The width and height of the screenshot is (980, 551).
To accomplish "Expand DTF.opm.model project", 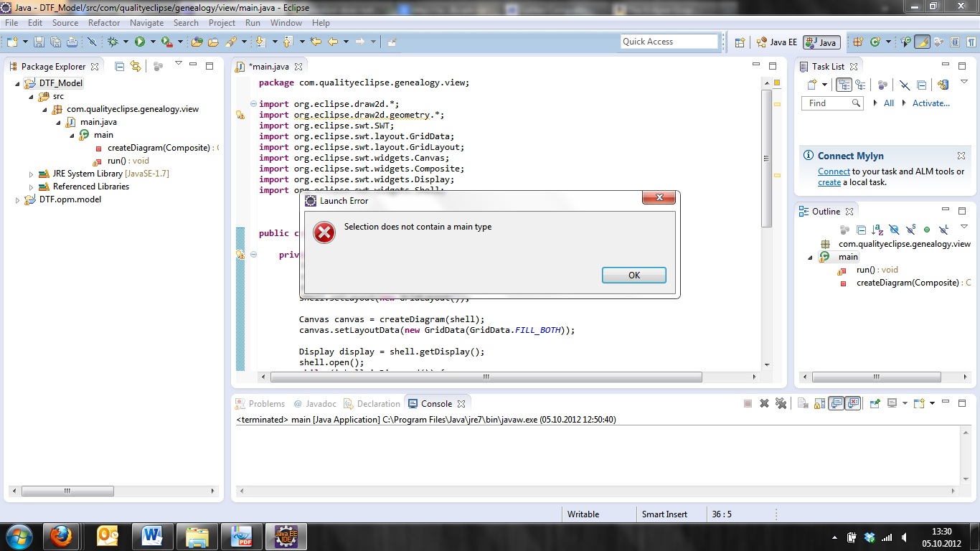I will (x=18, y=199).
